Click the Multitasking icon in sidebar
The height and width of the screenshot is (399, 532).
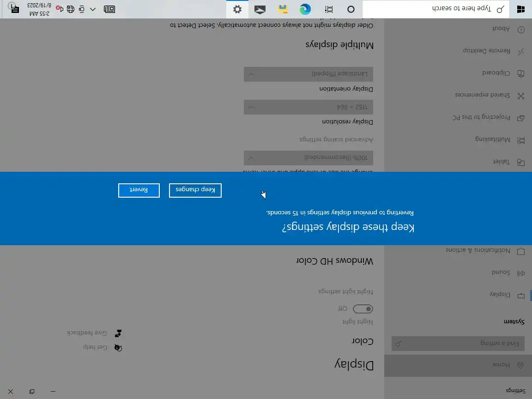pos(521,140)
